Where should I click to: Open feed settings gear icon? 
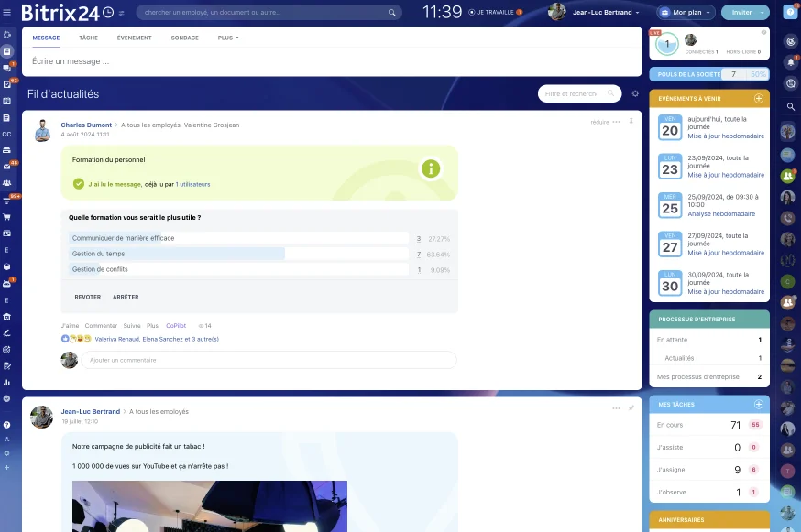click(x=635, y=93)
